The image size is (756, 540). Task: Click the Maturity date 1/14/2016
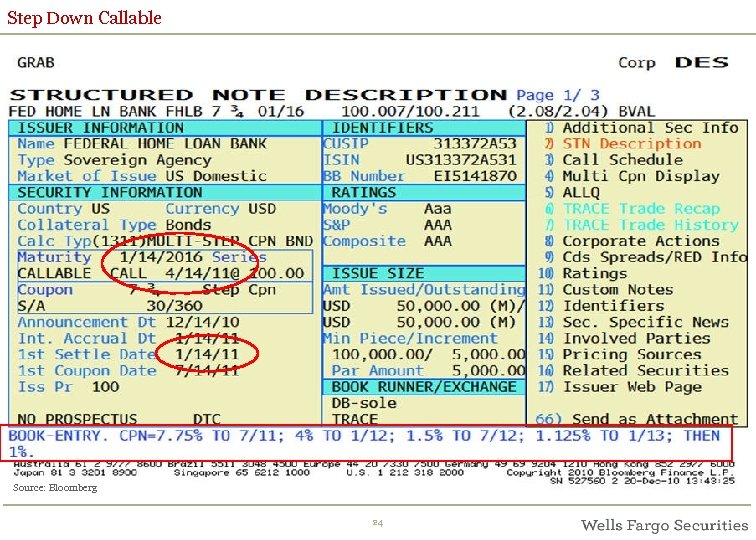coord(161,257)
